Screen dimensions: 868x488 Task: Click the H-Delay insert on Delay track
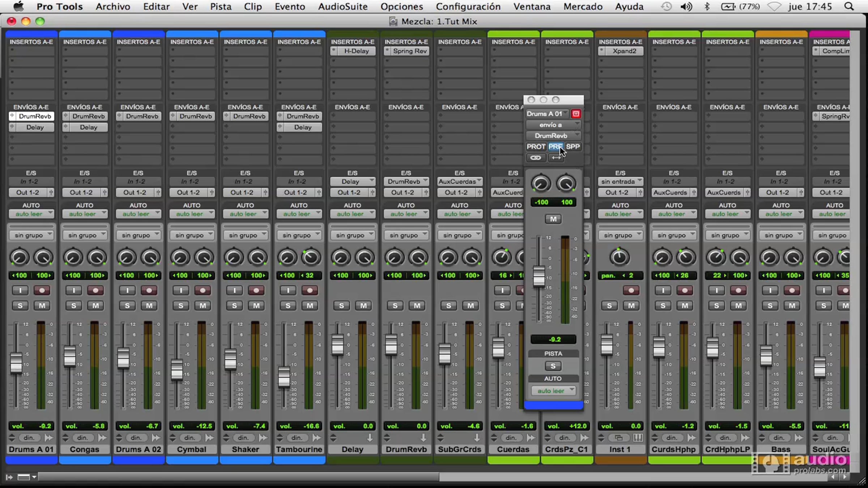point(356,51)
